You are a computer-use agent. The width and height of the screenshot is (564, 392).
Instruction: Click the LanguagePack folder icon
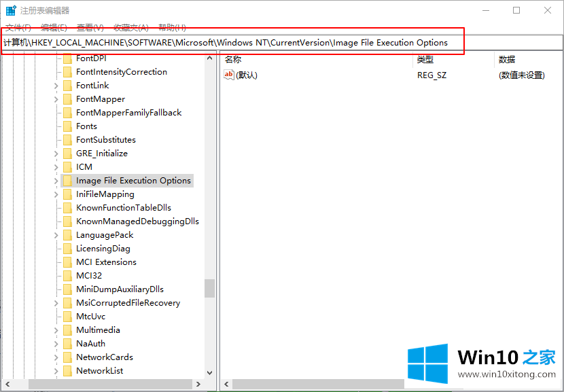[67, 235]
